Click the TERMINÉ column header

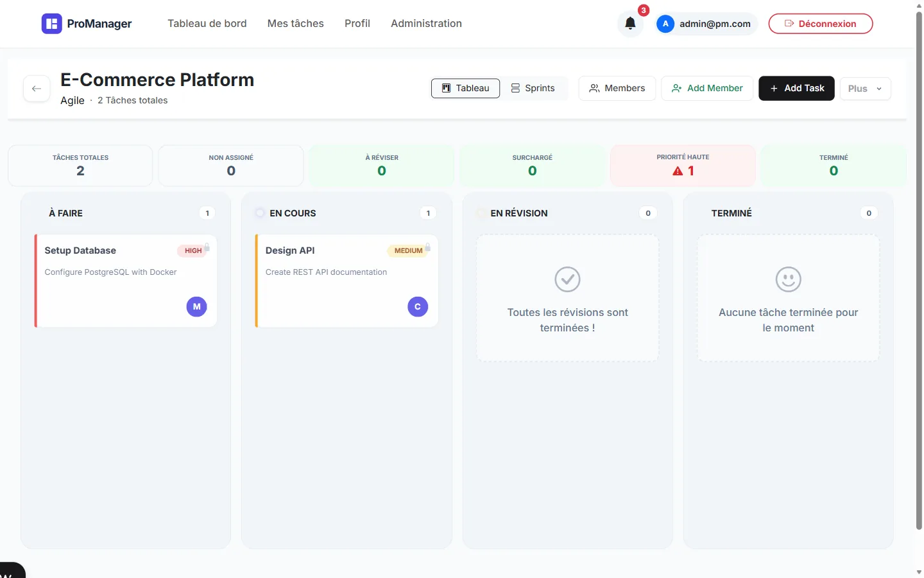pyautogui.click(x=732, y=213)
